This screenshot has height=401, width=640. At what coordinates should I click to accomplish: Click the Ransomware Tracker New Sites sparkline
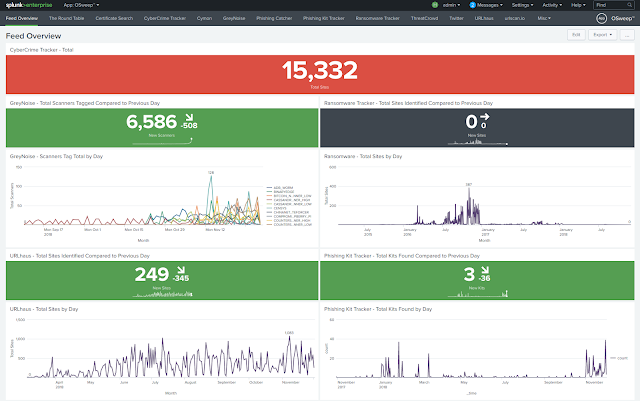[x=478, y=142]
